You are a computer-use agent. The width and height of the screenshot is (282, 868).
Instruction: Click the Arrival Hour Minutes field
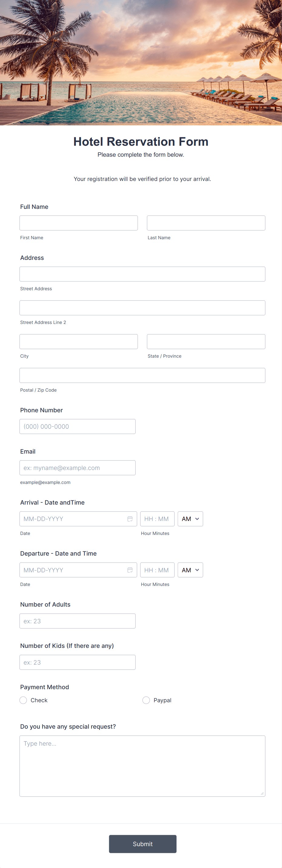157,519
